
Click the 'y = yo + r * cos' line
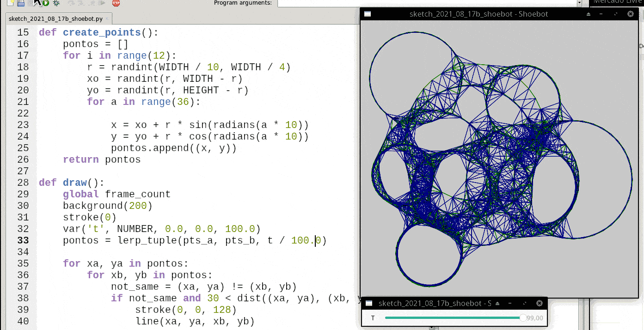click(210, 136)
